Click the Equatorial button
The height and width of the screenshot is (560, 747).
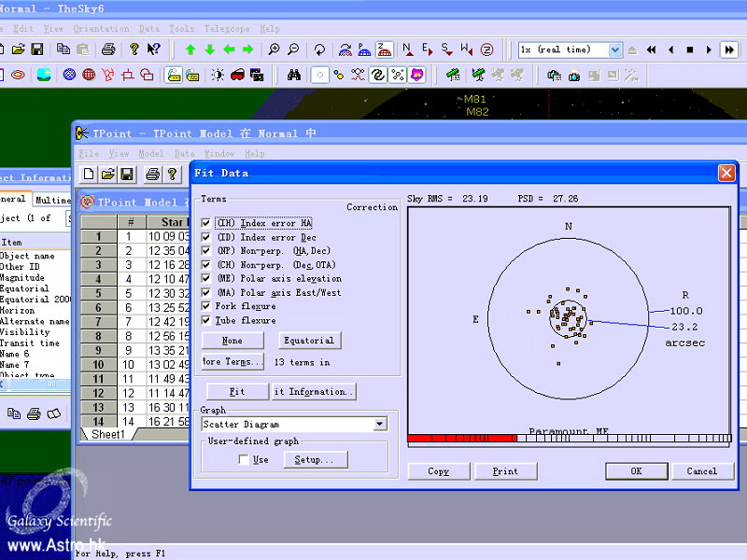pyautogui.click(x=309, y=341)
